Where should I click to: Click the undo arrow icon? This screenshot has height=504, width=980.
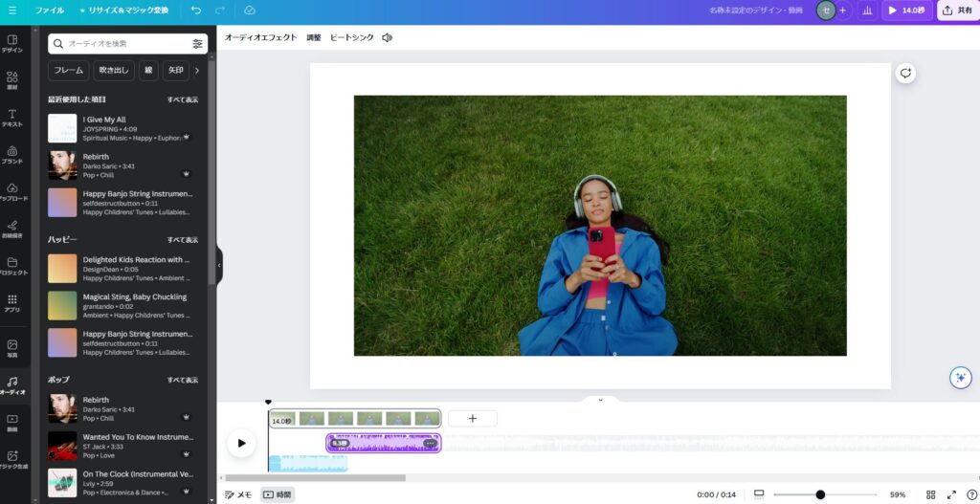click(195, 11)
